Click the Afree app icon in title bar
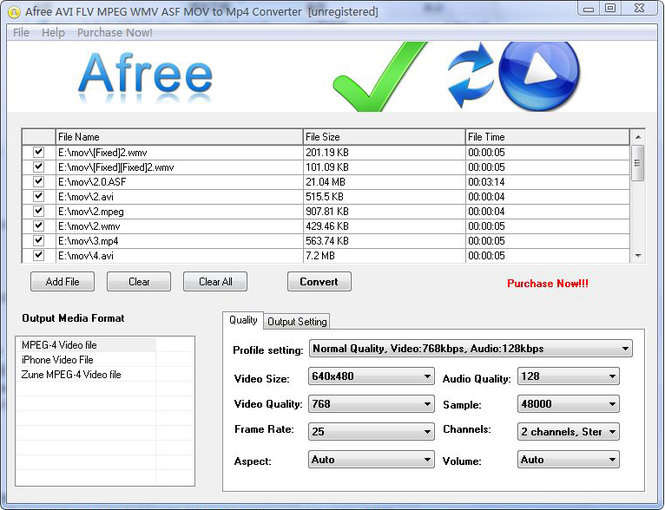The image size is (665, 510). pos(14,12)
